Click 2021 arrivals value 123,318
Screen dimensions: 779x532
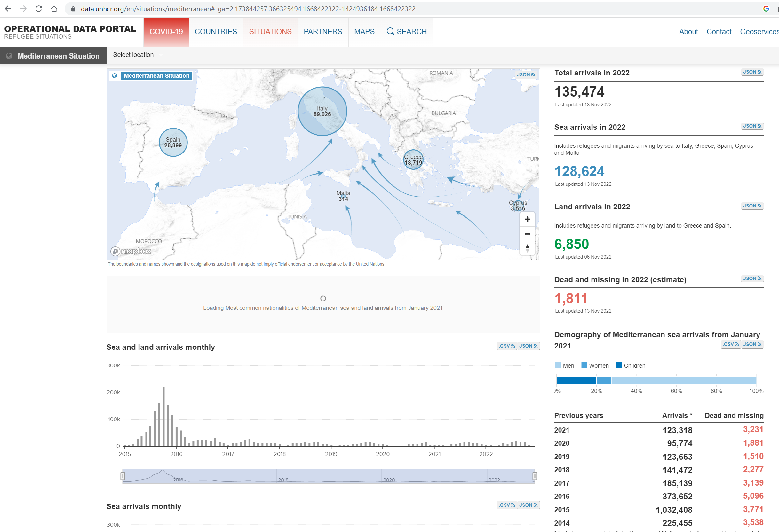pos(678,430)
